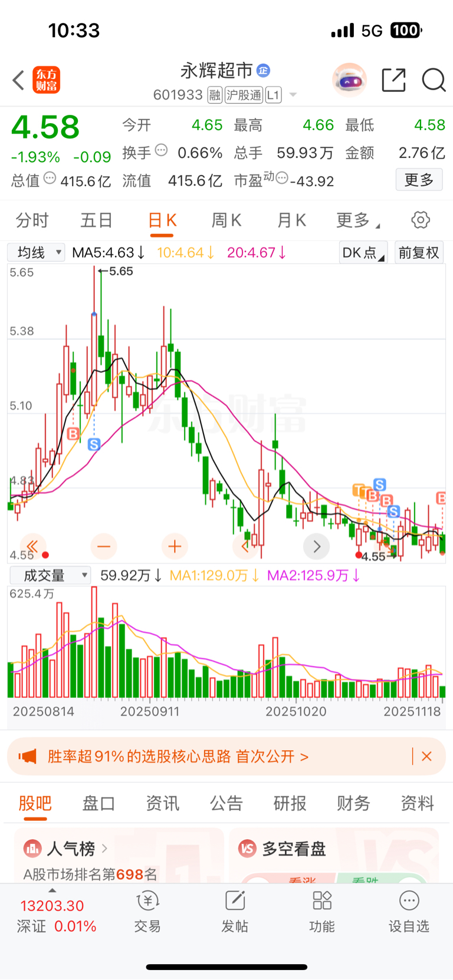Tap the 多空看盘 VS icon
This screenshot has width=453, height=980.
coord(248,849)
